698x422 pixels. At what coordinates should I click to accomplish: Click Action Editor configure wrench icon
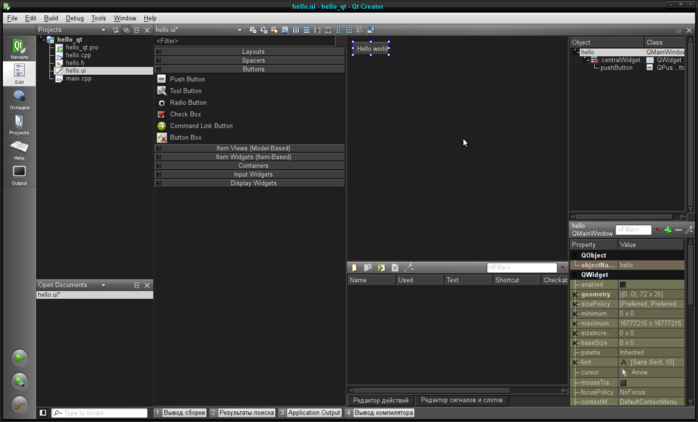pos(409,268)
